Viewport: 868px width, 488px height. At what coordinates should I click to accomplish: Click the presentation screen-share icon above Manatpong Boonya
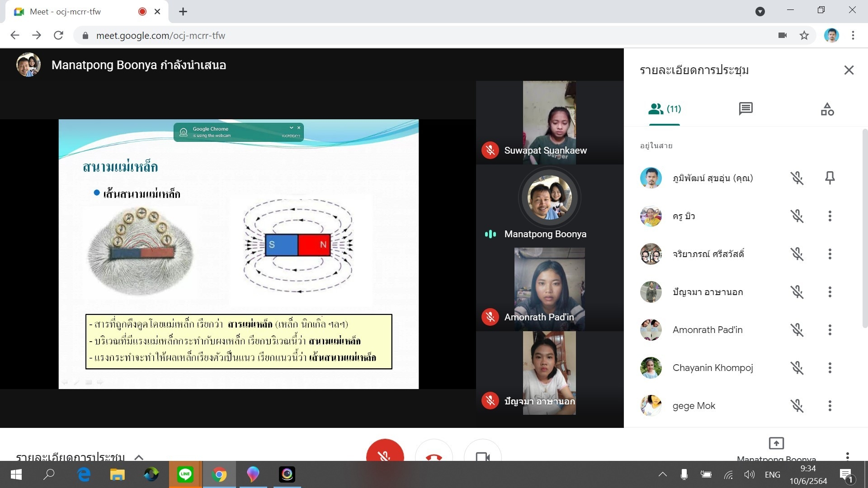tap(776, 443)
